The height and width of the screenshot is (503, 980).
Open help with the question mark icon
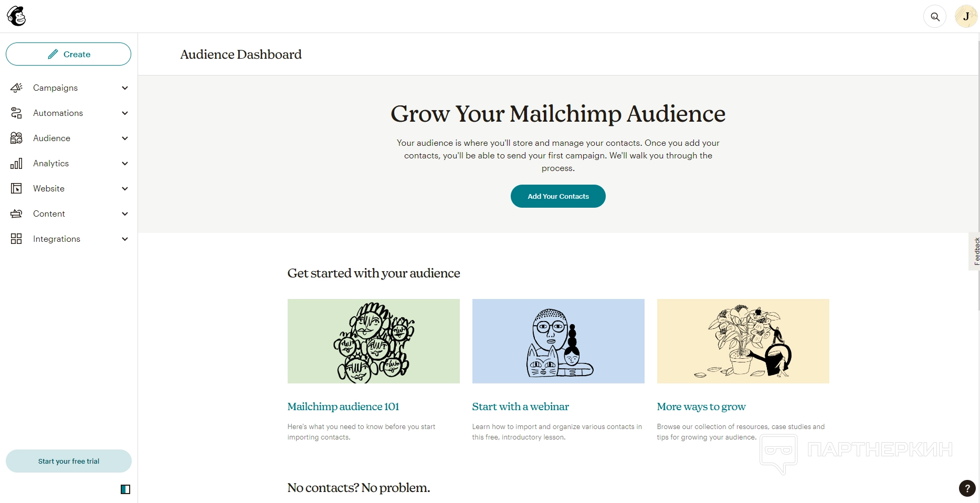[967, 488]
